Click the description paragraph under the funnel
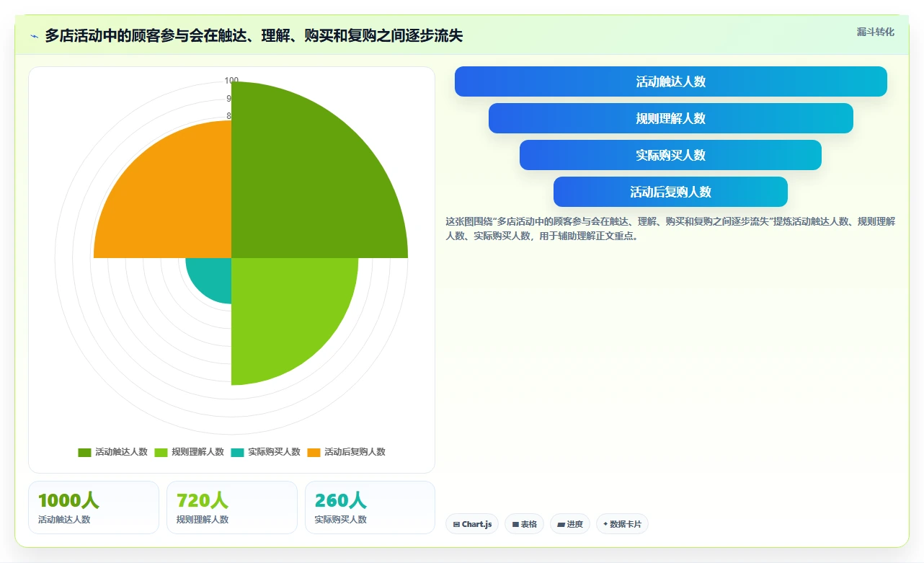 coord(670,229)
